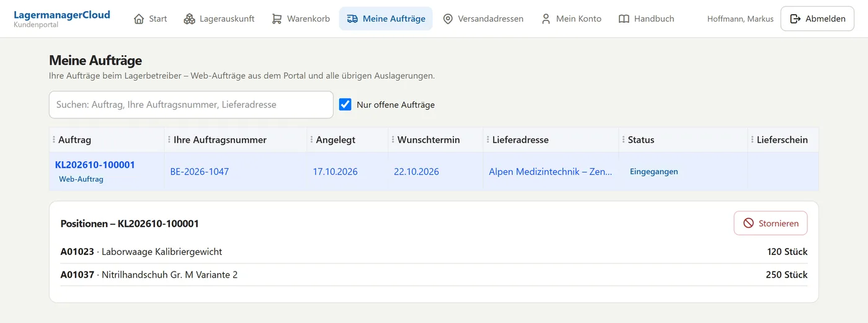This screenshot has width=868, height=323.
Task: Click the Positionen – KL202610-100001 heading
Action: (x=130, y=224)
